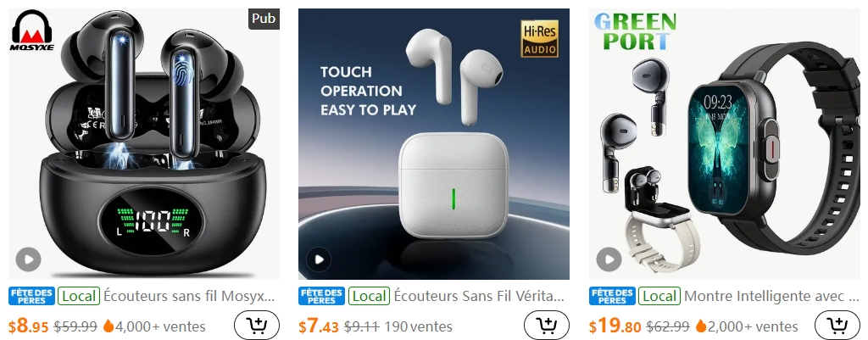Open black smartwatch with earbuds image
Viewport: 868px width, 340px height.
pyautogui.click(x=725, y=144)
